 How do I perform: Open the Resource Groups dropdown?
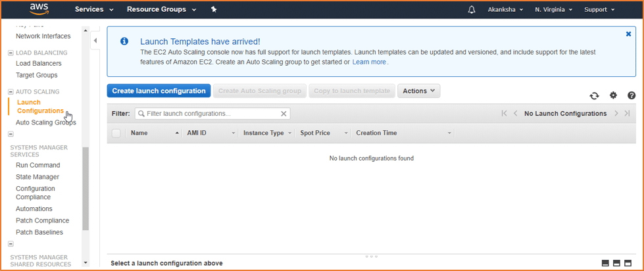pos(161,9)
